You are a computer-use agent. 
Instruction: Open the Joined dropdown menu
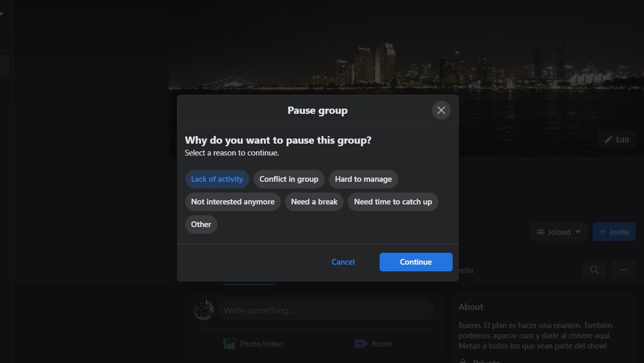pyautogui.click(x=559, y=232)
